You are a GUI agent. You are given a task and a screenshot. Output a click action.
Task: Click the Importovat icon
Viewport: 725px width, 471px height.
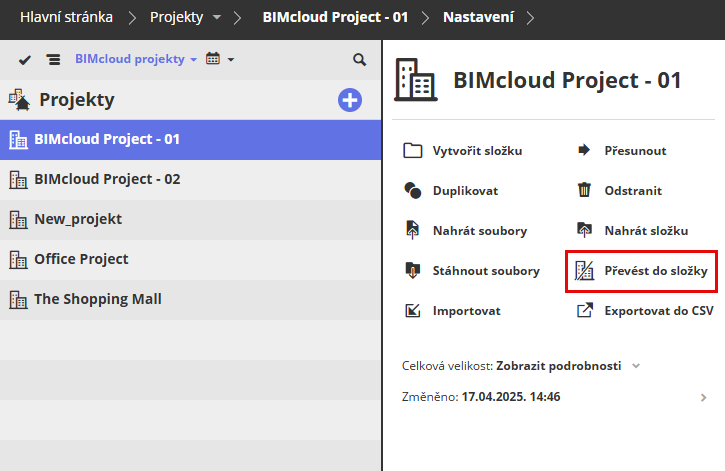click(412, 311)
